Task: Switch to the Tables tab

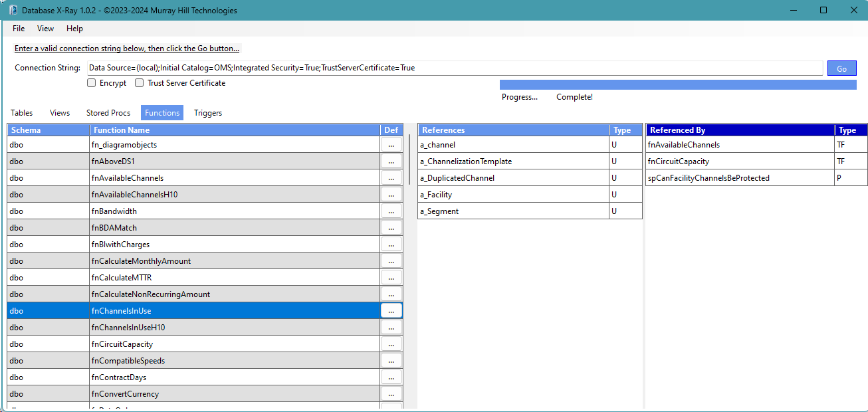Action: [22, 113]
